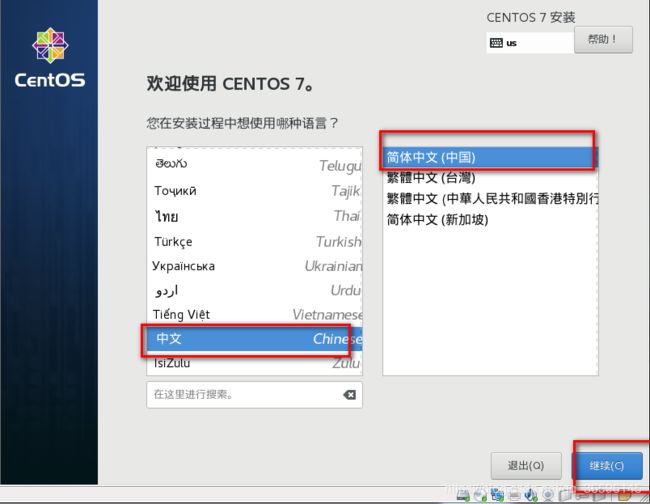Viewport: 650px width, 504px height.
Task: Click the CentOS logo in sidebar
Action: click(x=50, y=58)
